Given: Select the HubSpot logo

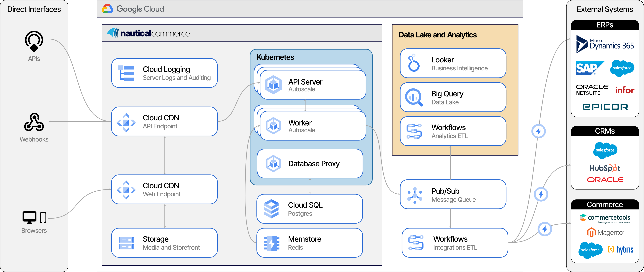Looking at the screenshot, I should click(605, 168).
